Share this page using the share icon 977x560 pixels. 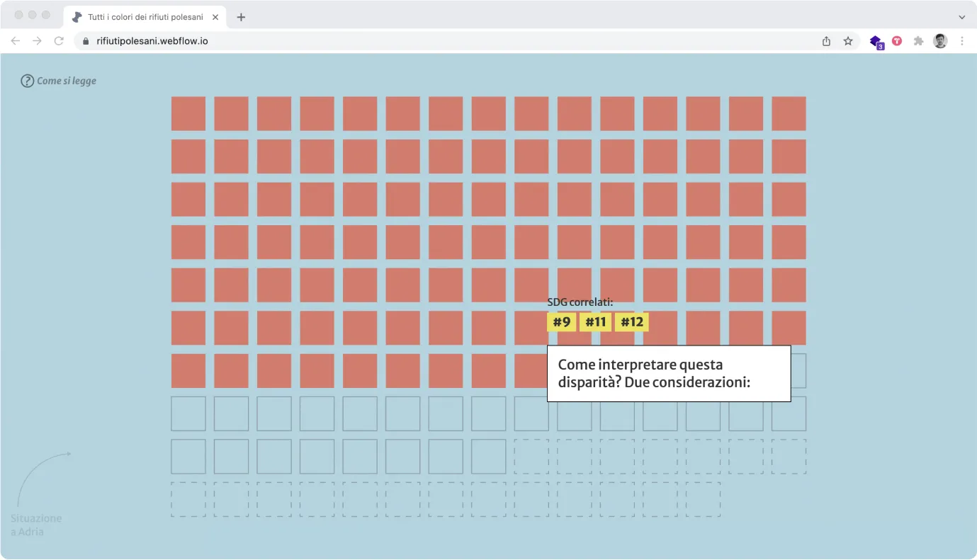(826, 41)
